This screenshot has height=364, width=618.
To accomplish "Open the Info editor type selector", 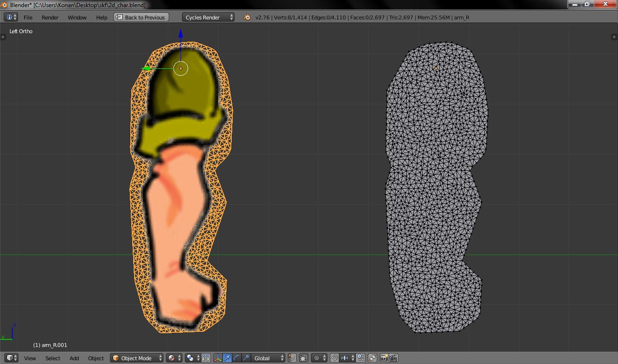I will (x=11, y=17).
